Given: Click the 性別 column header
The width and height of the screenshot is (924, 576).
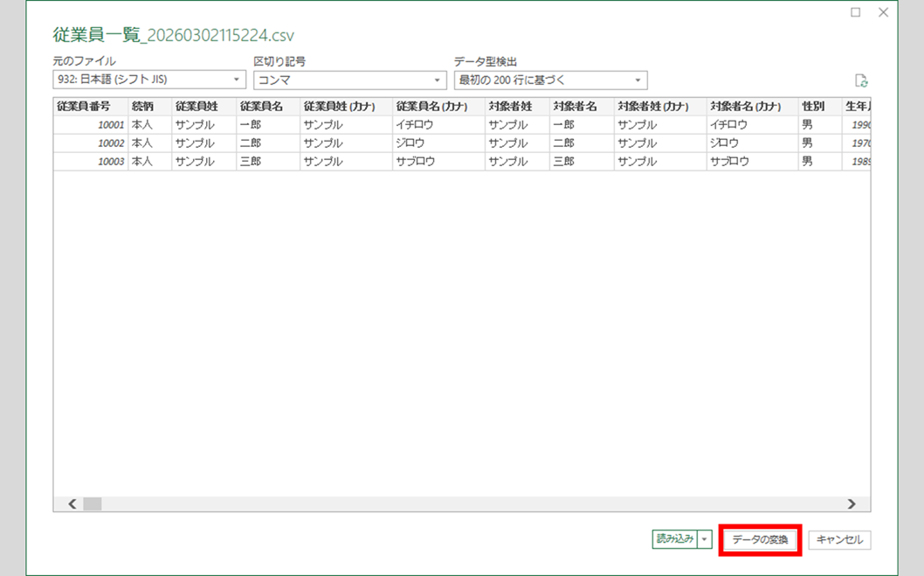Looking at the screenshot, I should (813, 107).
